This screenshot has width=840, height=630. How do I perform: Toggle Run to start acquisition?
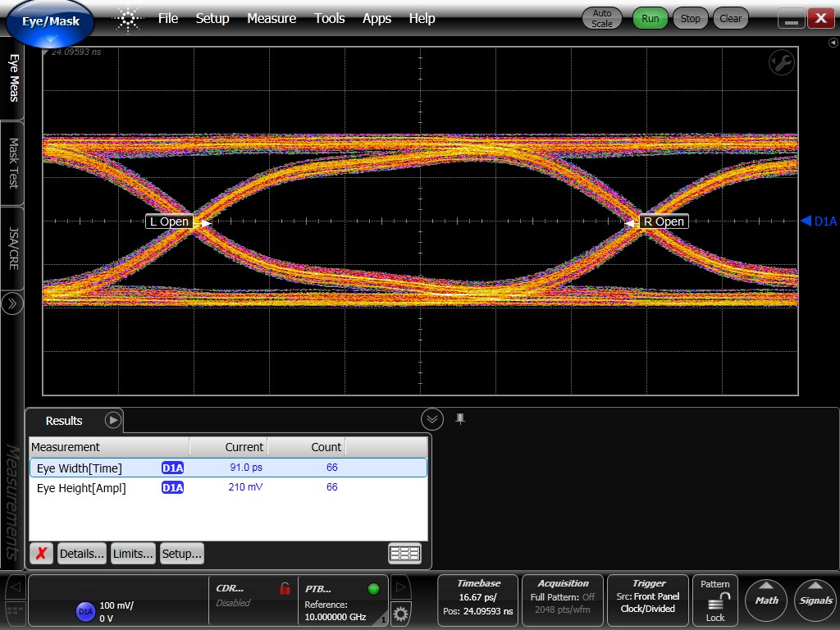pos(649,17)
